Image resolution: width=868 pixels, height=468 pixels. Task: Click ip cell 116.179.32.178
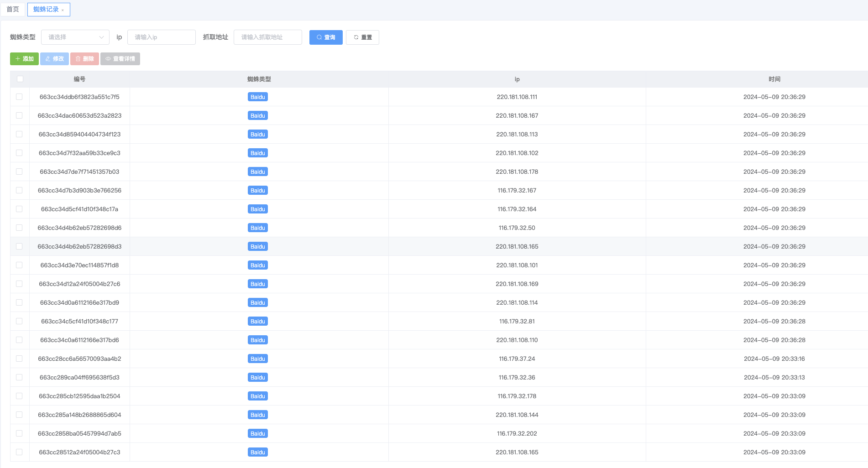click(x=517, y=396)
